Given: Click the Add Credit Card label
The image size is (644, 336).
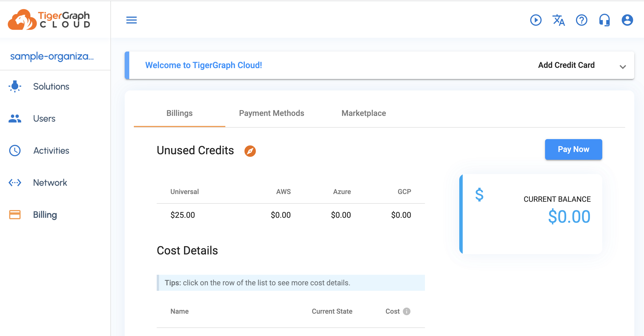Looking at the screenshot, I should [x=566, y=65].
